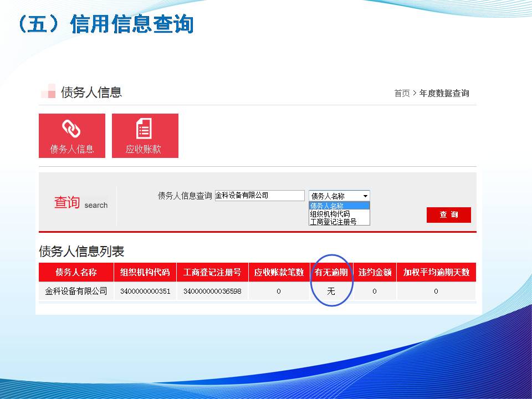Choose 工商登记注册号 option in dropdown list

333,222
